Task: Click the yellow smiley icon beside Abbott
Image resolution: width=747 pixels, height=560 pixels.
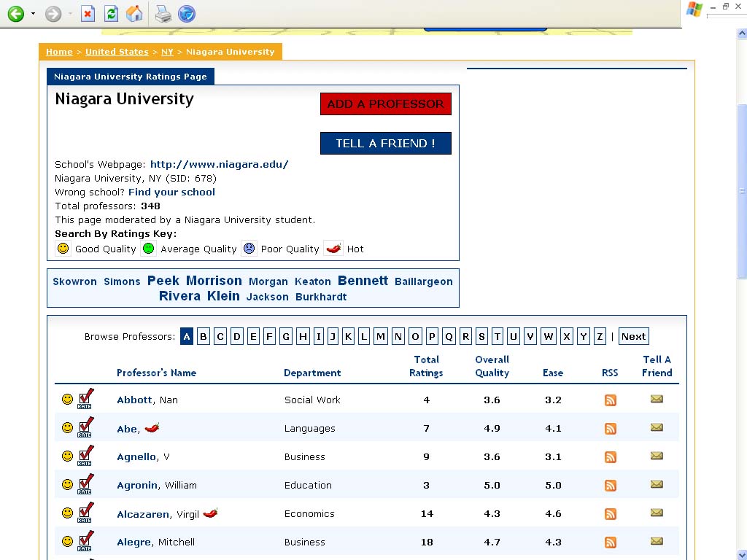Action: pos(68,399)
